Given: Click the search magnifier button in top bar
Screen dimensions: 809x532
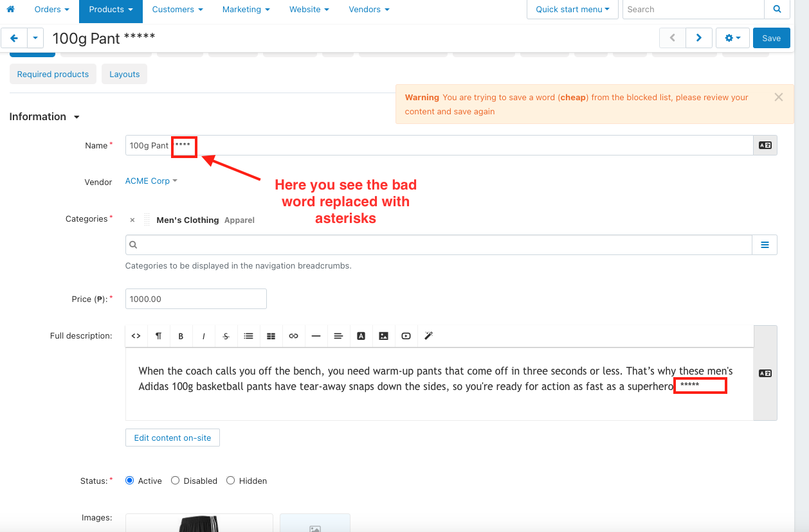Looking at the screenshot, I should click(777, 10).
